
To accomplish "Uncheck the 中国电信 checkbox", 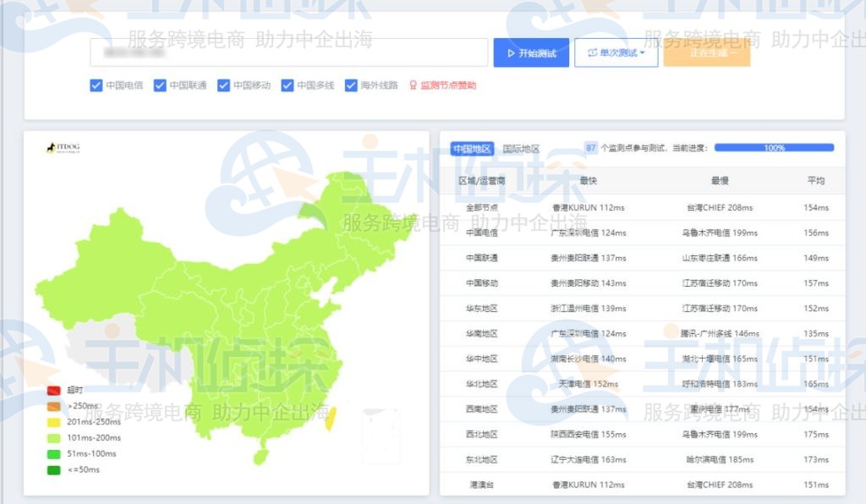I will pos(96,85).
